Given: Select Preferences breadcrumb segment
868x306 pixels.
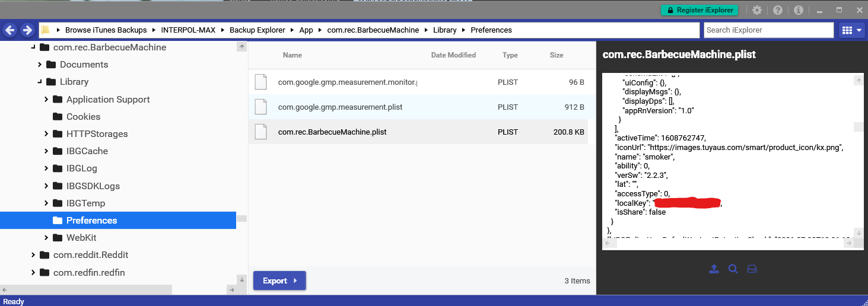Looking at the screenshot, I should click(491, 30).
